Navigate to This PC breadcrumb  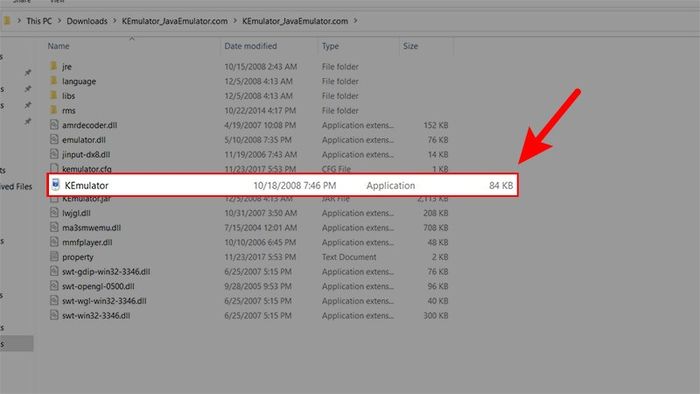point(39,21)
